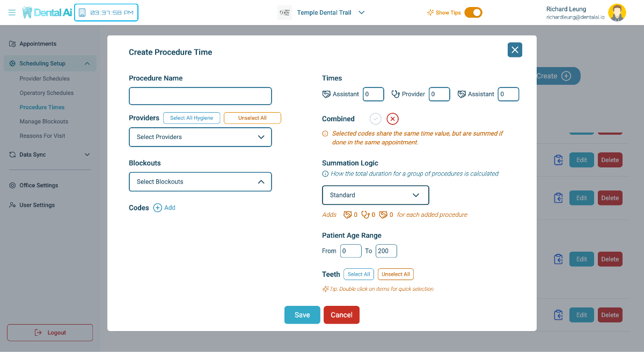
Task: Open the Select Providers dropdown
Action: point(200,137)
